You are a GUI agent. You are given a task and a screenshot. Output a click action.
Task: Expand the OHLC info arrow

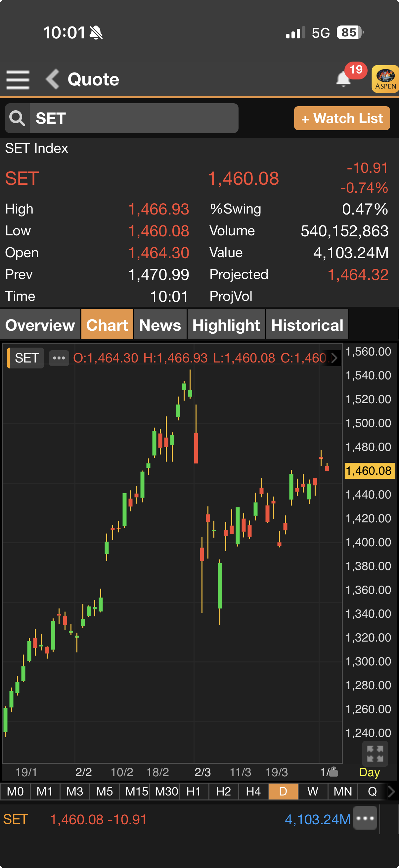pos(334,358)
